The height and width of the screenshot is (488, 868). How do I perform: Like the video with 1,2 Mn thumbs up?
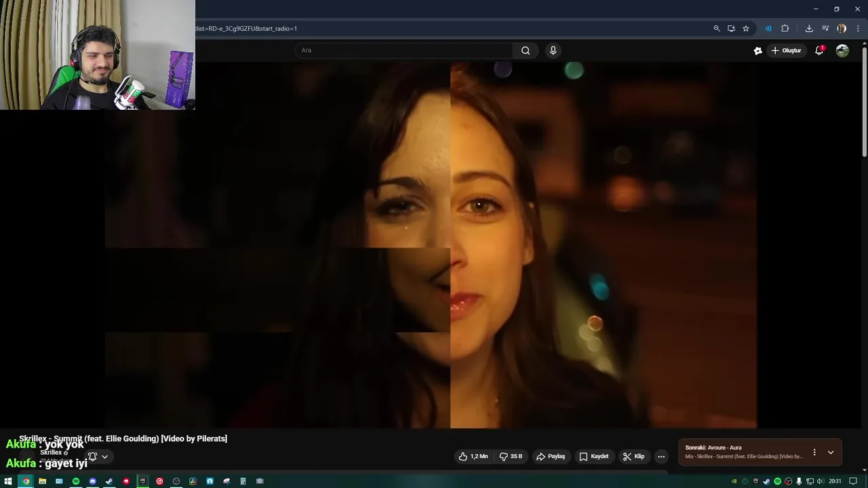(x=473, y=456)
